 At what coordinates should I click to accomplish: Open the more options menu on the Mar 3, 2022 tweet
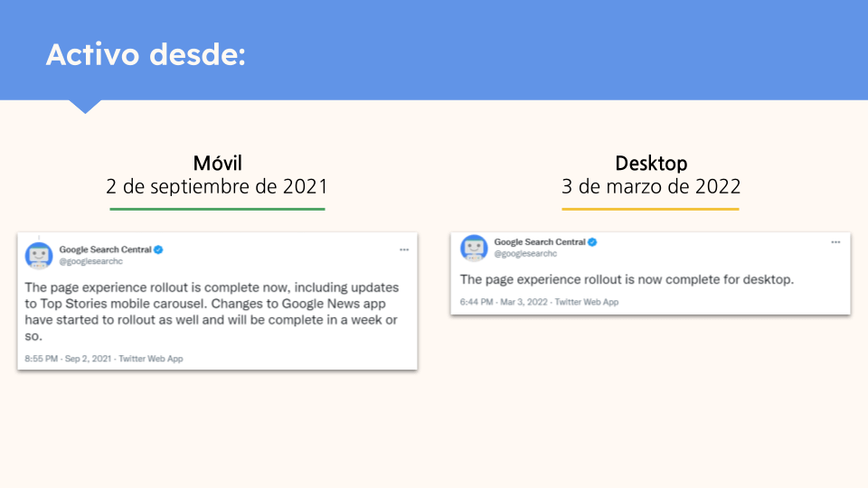click(x=835, y=242)
